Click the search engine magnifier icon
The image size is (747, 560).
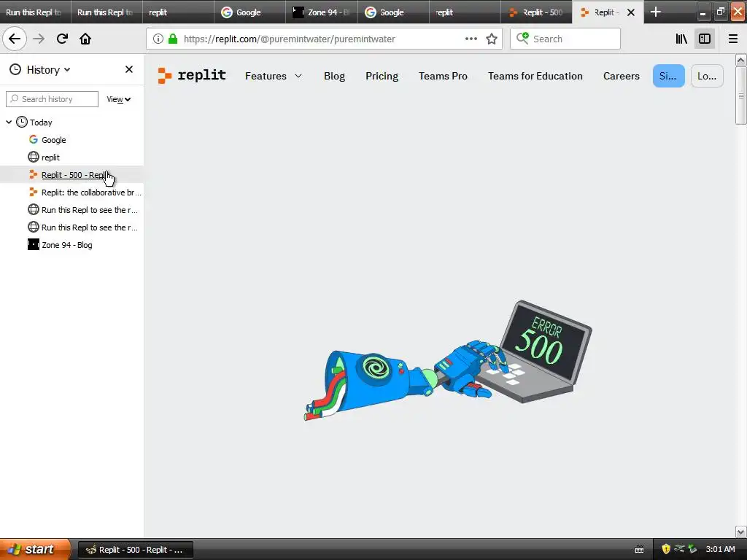[522, 39]
